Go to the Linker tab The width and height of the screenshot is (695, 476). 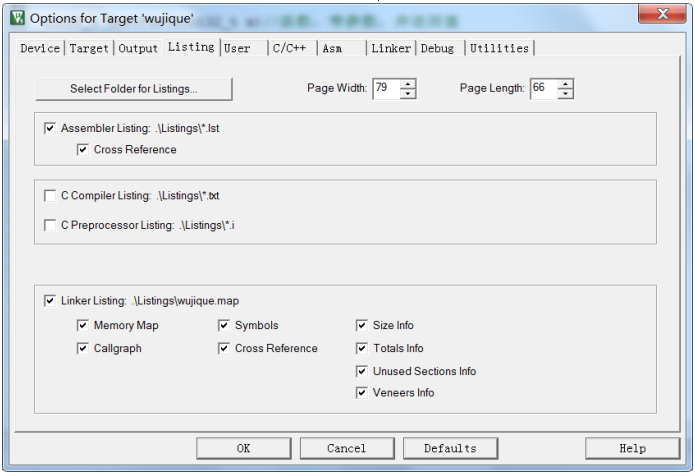point(391,48)
